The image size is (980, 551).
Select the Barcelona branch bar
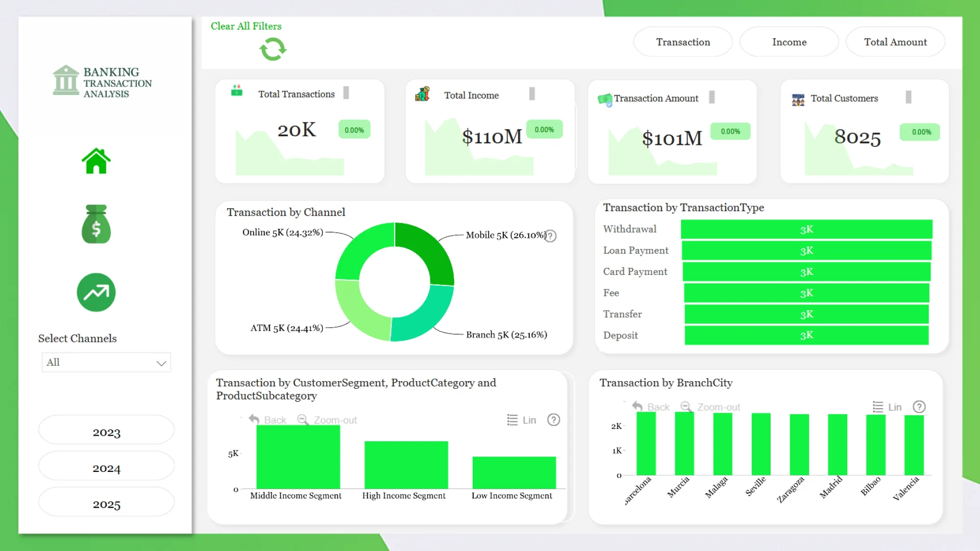[646, 443]
